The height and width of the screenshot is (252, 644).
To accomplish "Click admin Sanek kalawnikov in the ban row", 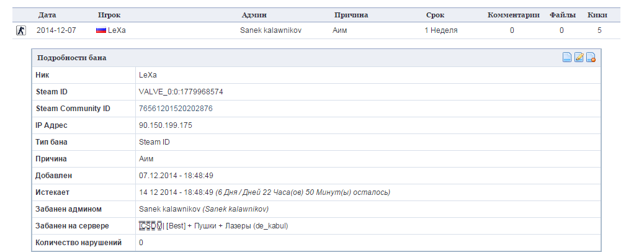I will tap(271, 30).
